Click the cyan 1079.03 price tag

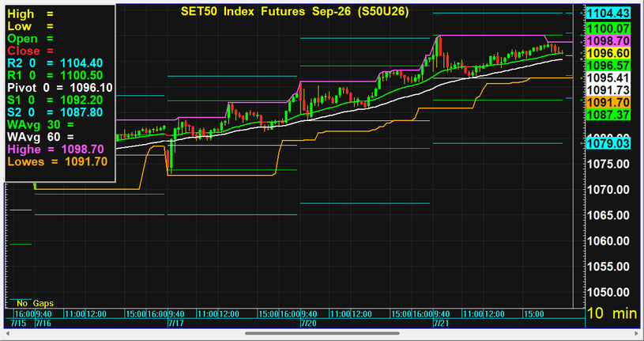coord(608,143)
